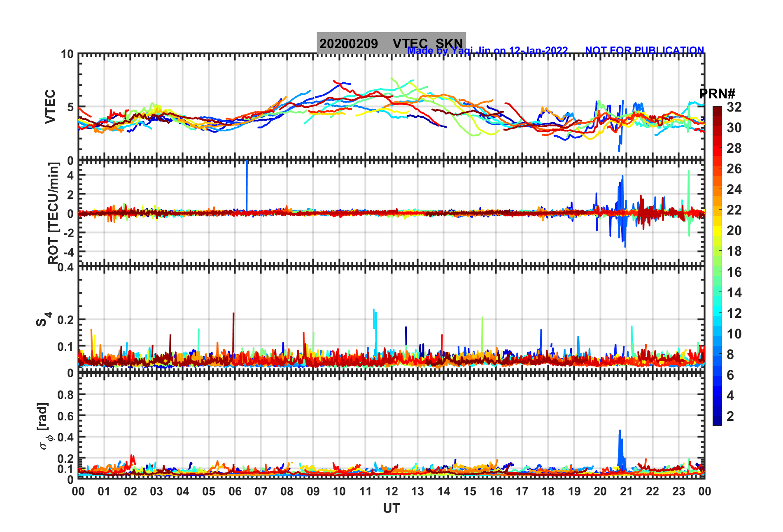The height and width of the screenshot is (532, 783).
Task: Click x-axis tick label 12
Action: (x=391, y=491)
